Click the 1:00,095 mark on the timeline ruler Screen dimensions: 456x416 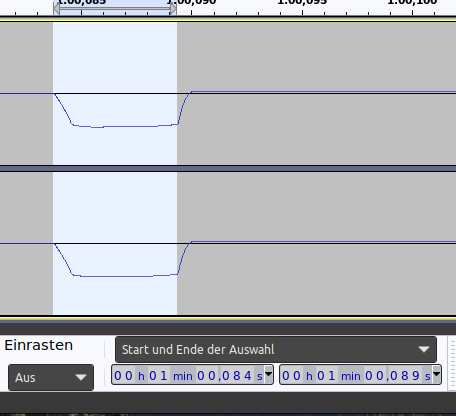pos(302,3)
